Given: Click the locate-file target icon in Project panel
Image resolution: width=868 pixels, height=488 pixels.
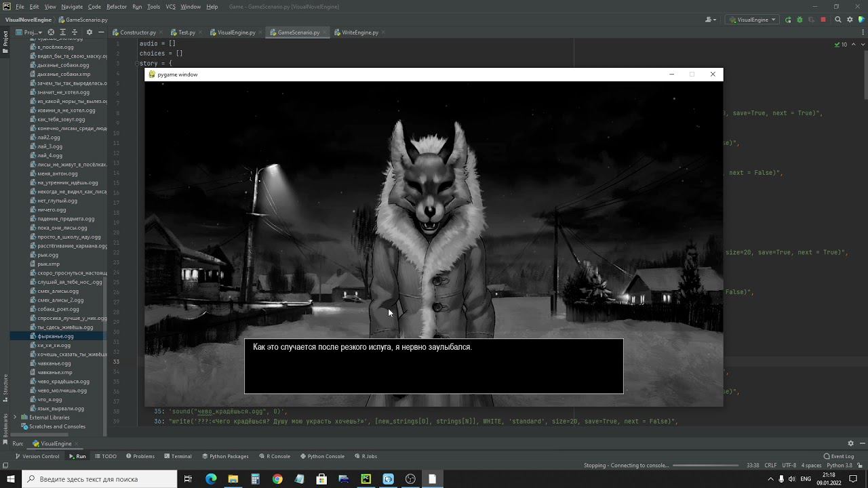Looking at the screenshot, I should click(51, 33).
